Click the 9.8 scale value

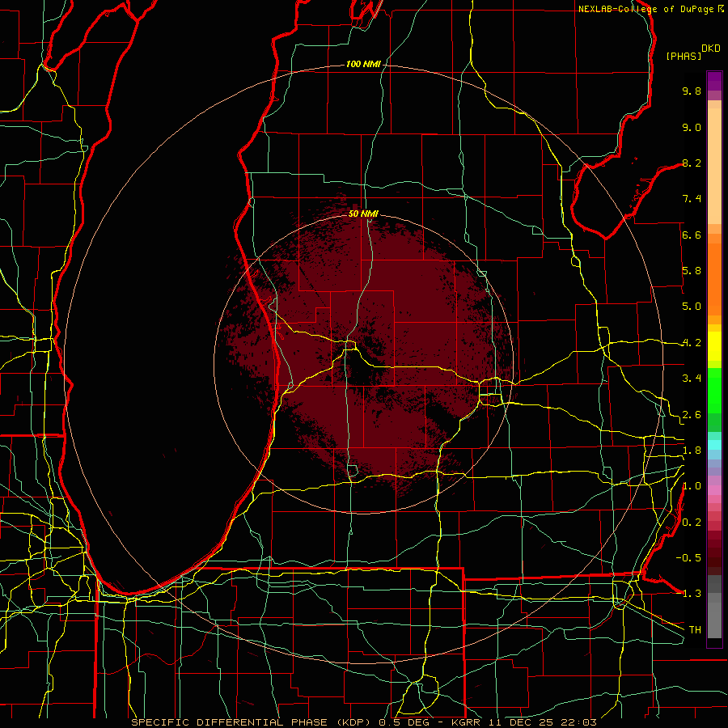click(692, 91)
